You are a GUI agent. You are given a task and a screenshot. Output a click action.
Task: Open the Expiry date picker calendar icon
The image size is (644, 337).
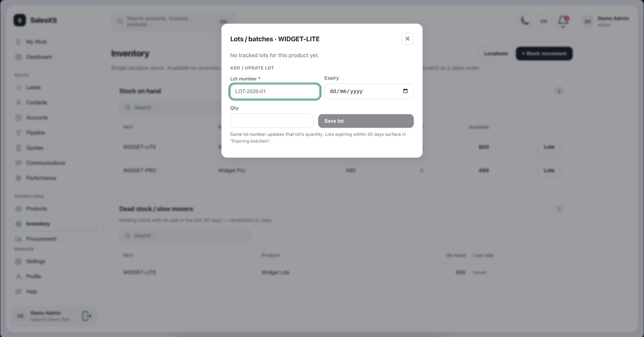[x=405, y=91]
